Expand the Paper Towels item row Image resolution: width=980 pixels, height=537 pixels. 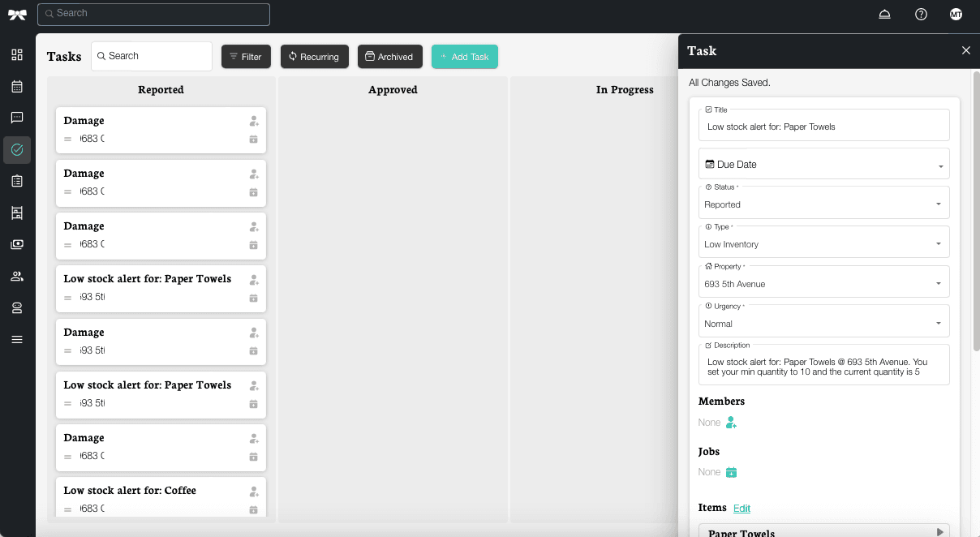[939, 532]
